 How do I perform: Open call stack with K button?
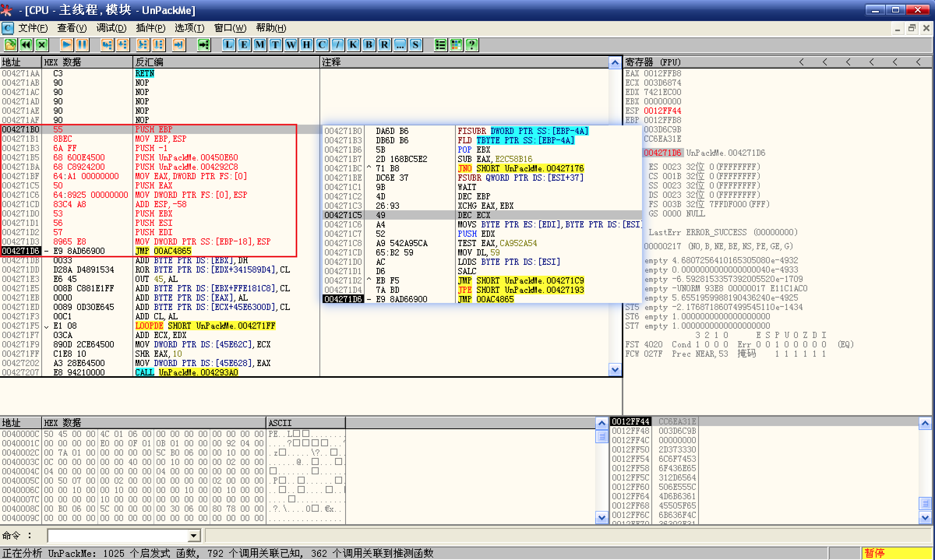pos(353,45)
